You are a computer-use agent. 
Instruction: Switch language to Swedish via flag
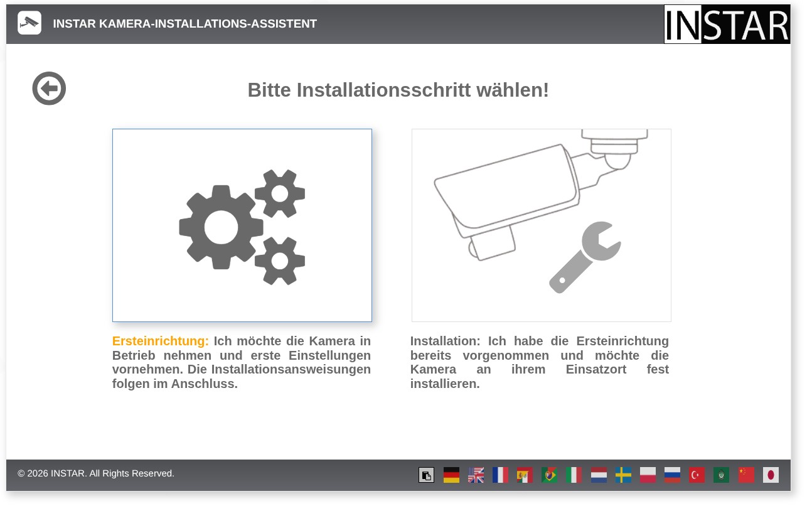pyautogui.click(x=623, y=475)
